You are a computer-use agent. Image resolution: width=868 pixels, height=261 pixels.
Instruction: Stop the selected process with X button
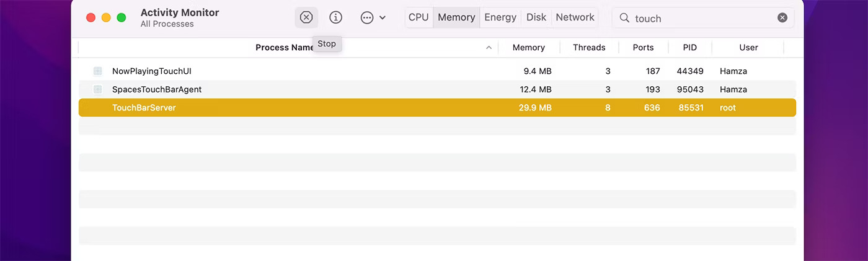click(306, 17)
